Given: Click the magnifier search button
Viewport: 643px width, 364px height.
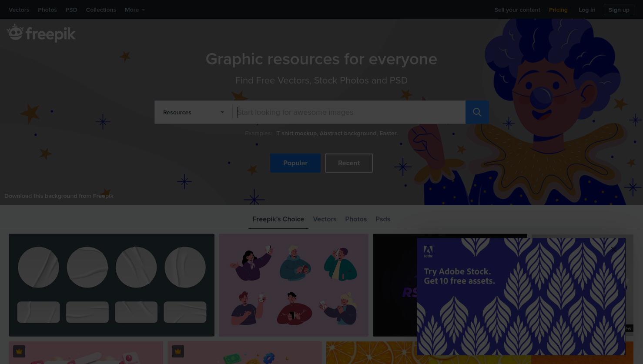Looking at the screenshot, I should (477, 112).
